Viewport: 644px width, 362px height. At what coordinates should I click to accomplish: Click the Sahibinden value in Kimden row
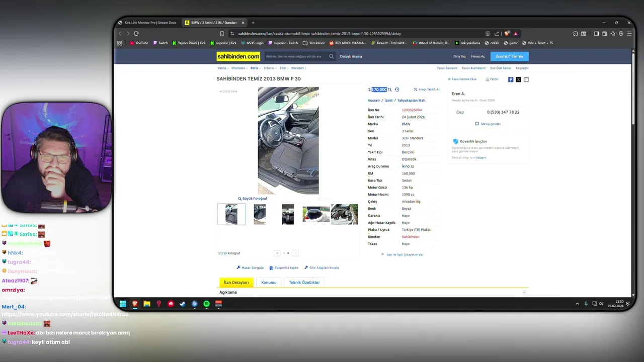point(411,237)
